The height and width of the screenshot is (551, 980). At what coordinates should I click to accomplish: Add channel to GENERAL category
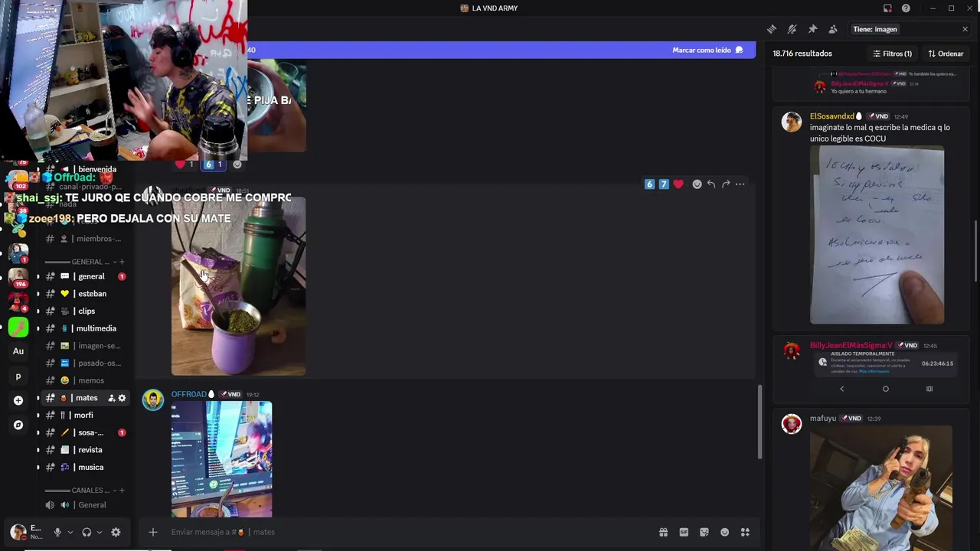coord(122,262)
